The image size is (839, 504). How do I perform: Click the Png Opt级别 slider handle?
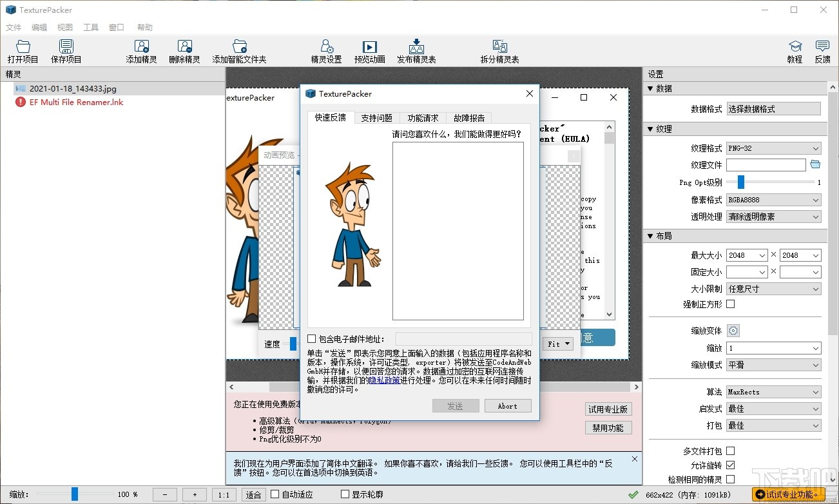pos(740,182)
